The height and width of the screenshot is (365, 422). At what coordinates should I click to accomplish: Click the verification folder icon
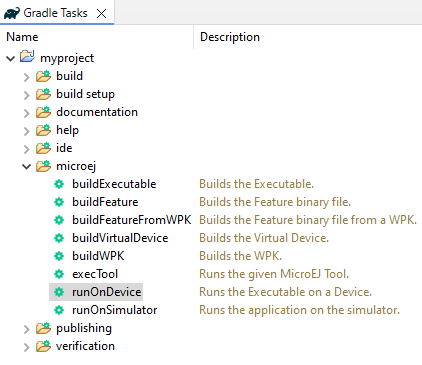pos(44,346)
